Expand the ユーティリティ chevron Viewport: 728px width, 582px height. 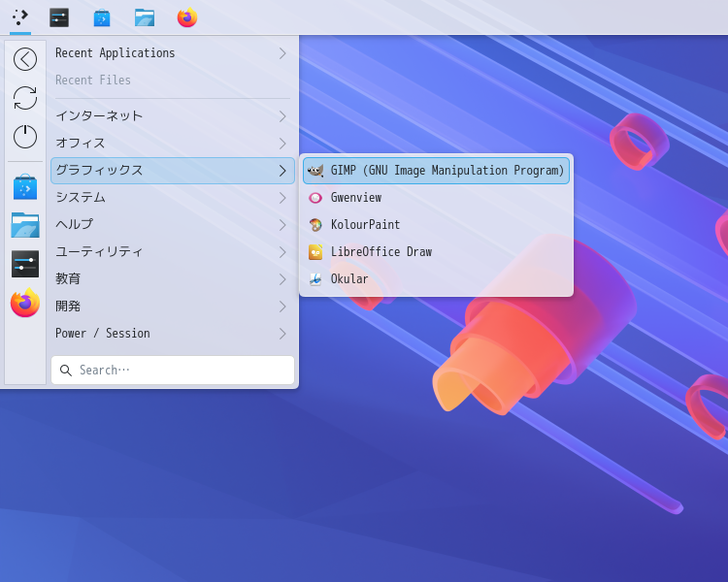282,252
